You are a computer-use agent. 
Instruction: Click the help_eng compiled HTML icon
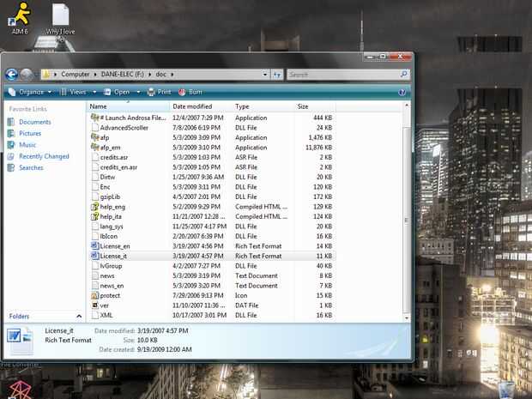click(x=94, y=207)
